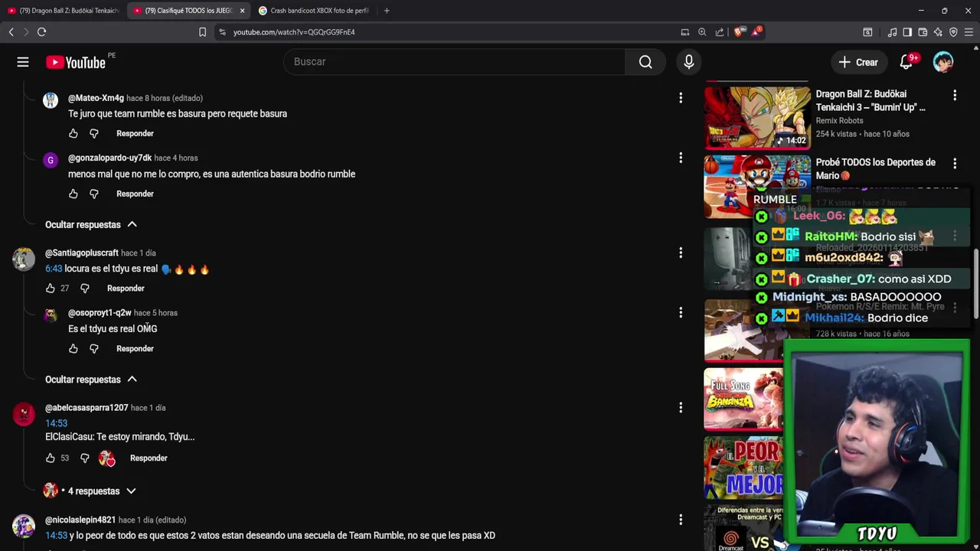The image size is (980, 551).
Task: Open options for osoproyt1-q2w comment
Action: [x=681, y=312]
